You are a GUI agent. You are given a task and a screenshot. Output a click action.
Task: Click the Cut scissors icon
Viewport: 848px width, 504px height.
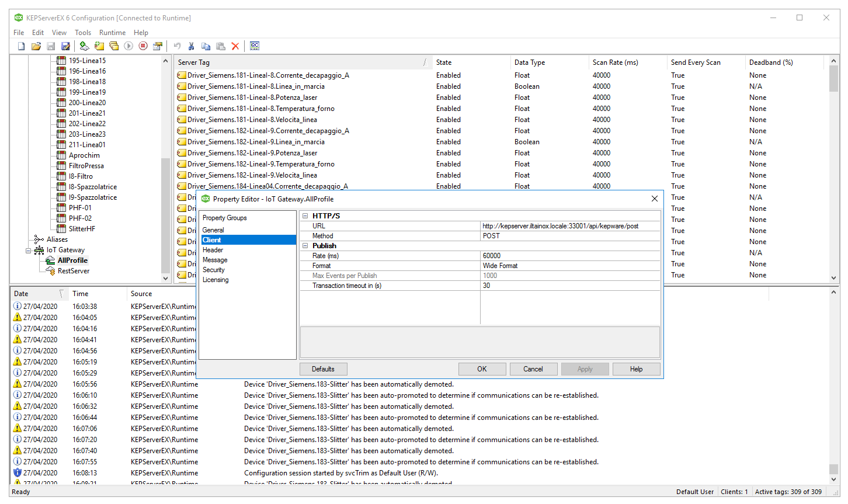coord(191,46)
